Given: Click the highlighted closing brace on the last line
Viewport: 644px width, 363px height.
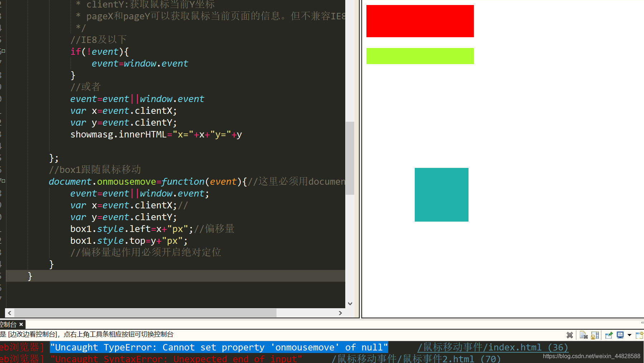Looking at the screenshot, I should 30,276.
